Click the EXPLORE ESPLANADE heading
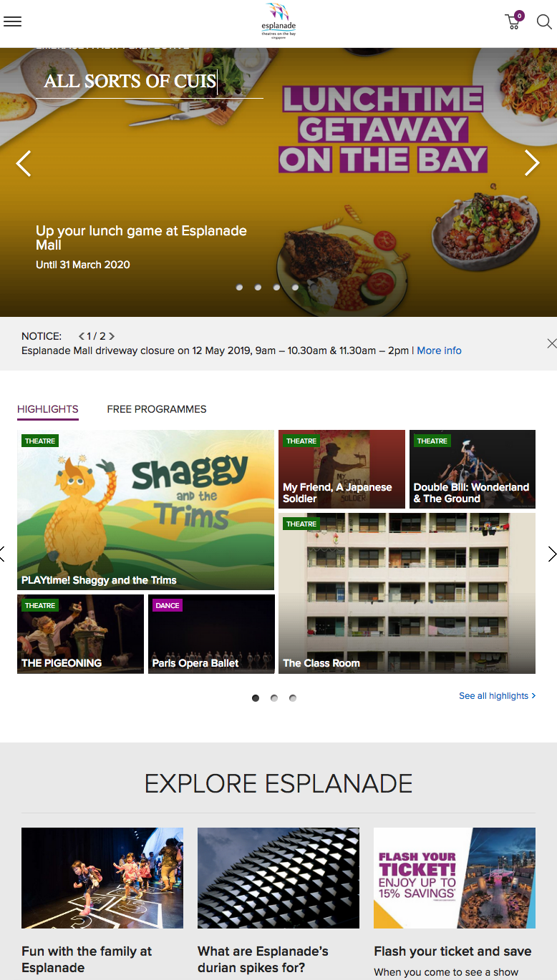 coord(278,784)
